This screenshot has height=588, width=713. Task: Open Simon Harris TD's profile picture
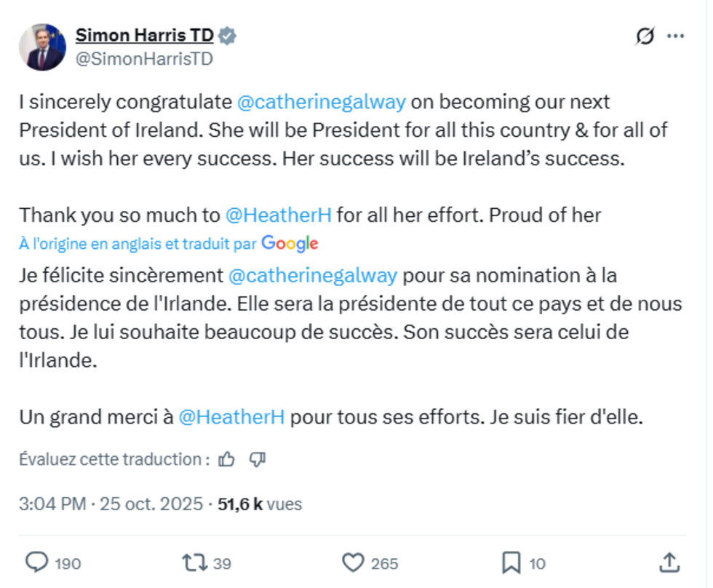pyautogui.click(x=42, y=47)
